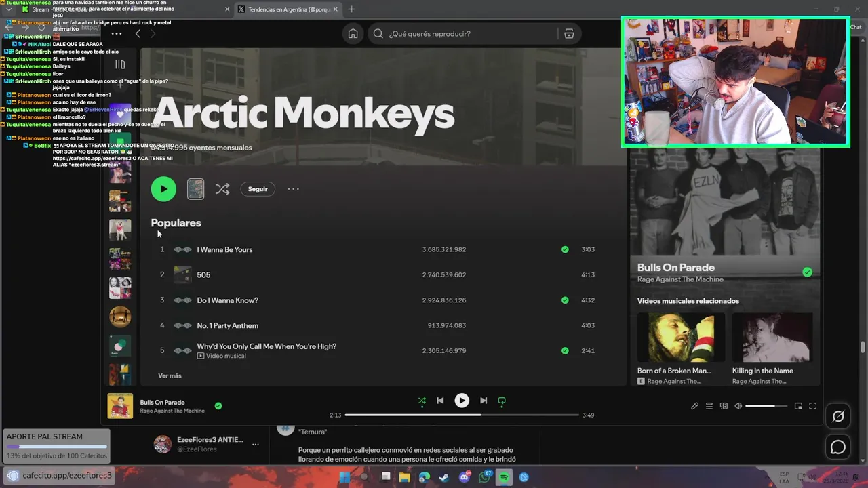The image size is (868, 488).
Task: Click the chat bubble floating button
Action: pos(838,447)
